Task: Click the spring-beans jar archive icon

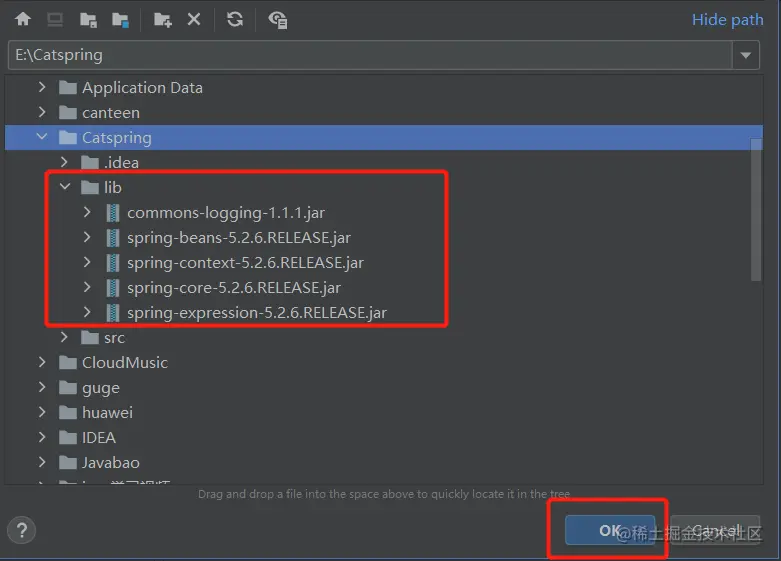Action: 113,238
